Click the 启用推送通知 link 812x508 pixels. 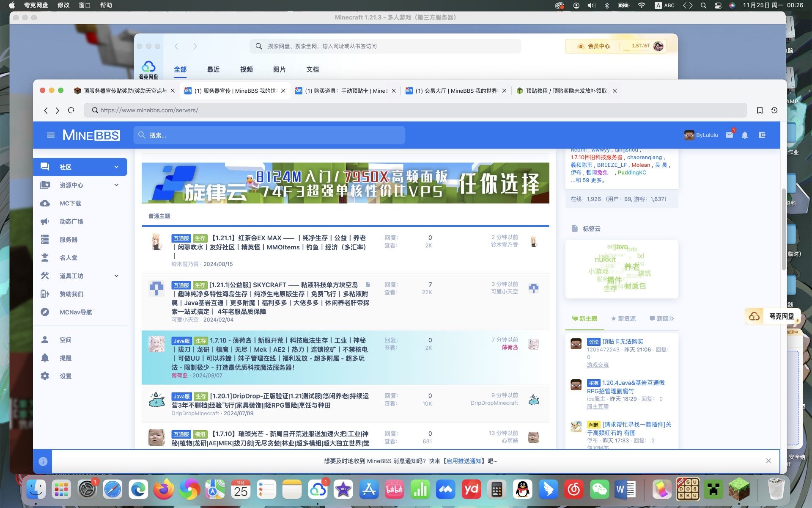(x=464, y=461)
